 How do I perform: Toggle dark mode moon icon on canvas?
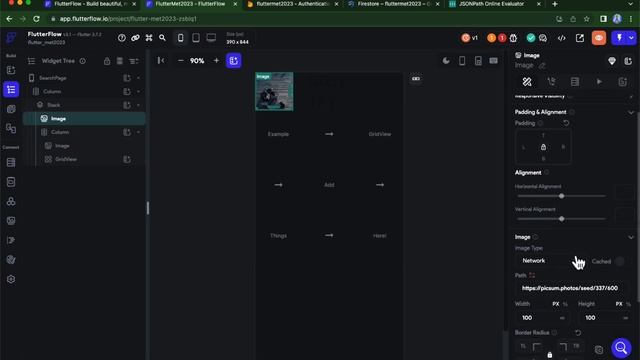coord(446,61)
